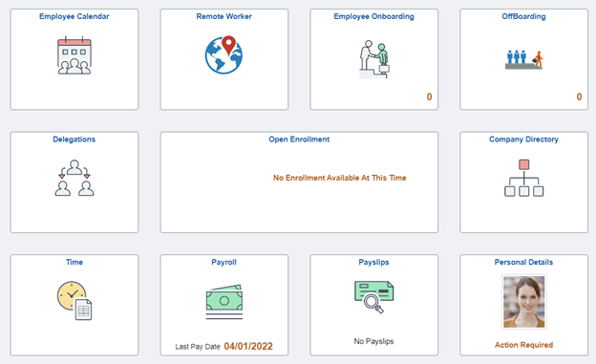Open the OffBoarding people icon
Image resolution: width=596 pixels, height=364 pixels.
(x=523, y=60)
